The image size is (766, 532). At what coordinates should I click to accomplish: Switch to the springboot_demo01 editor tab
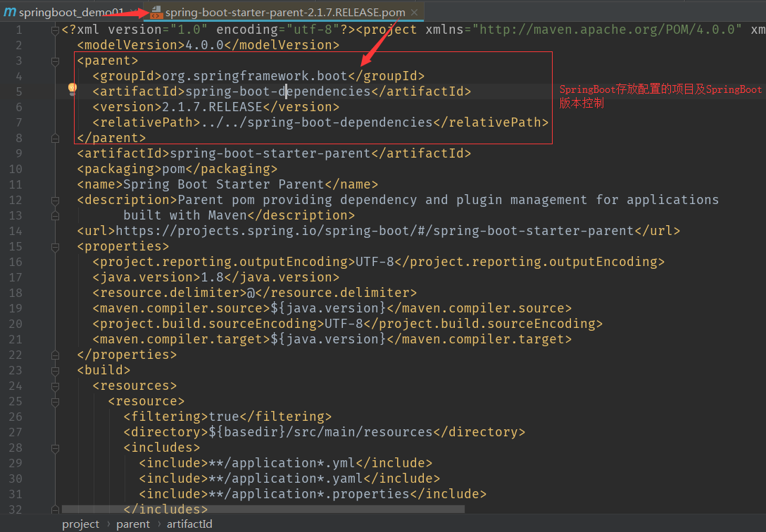tap(71, 12)
